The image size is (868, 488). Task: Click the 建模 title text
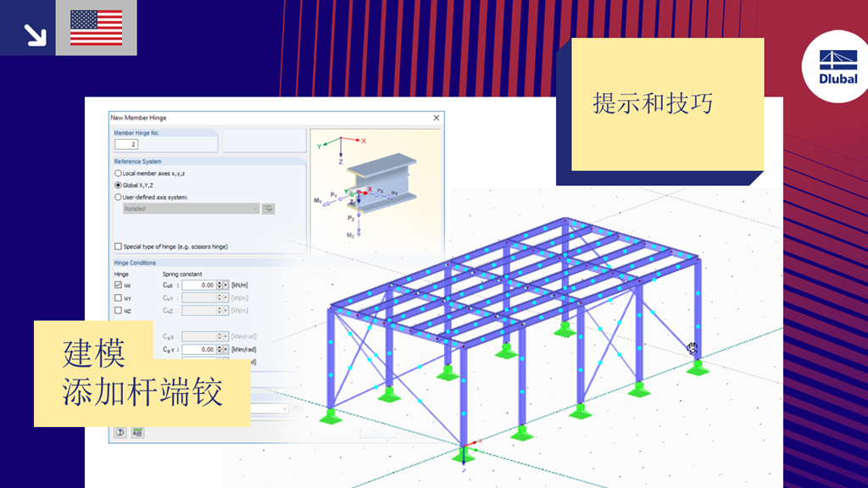[x=94, y=353]
